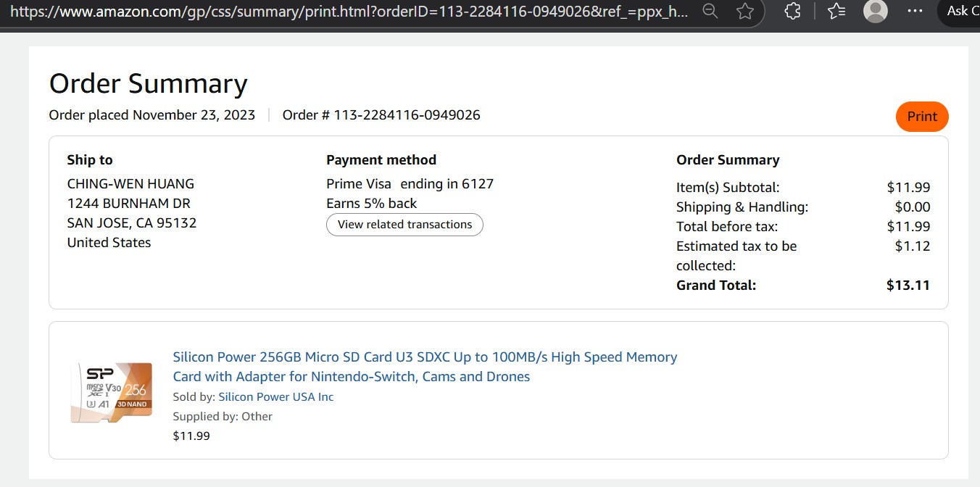This screenshot has width=980, height=487.
Task: Click the Grand Total amount $13.11
Action: pyautogui.click(x=908, y=286)
